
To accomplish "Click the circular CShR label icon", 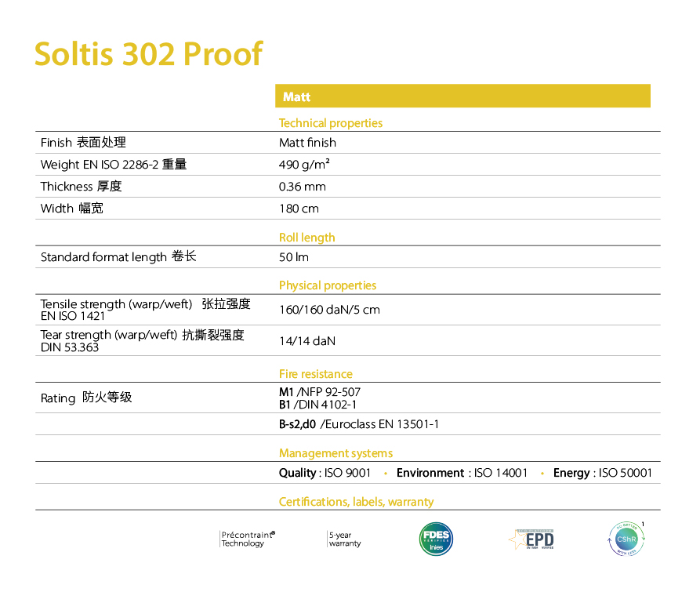I will tap(626, 539).
